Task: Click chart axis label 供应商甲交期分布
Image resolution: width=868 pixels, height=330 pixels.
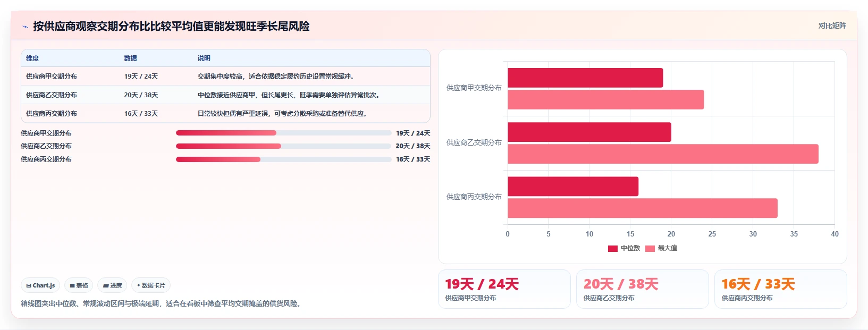Action: click(x=474, y=88)
